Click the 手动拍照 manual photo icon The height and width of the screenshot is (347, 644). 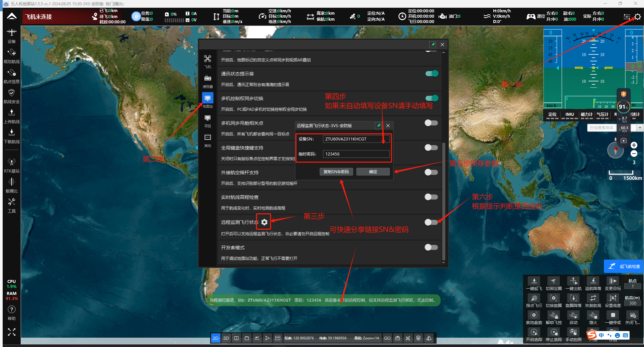click(x=573, y=332)
